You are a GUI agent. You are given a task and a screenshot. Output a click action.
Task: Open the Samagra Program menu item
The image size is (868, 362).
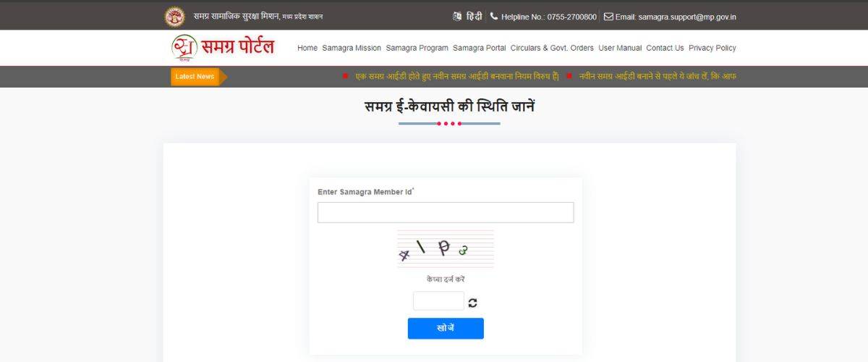tap(417, 48)
